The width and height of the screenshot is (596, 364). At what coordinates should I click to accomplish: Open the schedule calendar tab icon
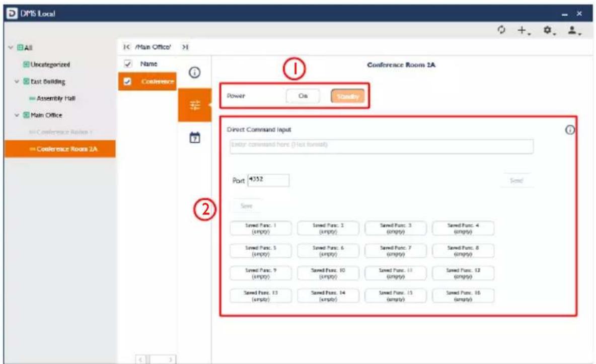point(195,137)
